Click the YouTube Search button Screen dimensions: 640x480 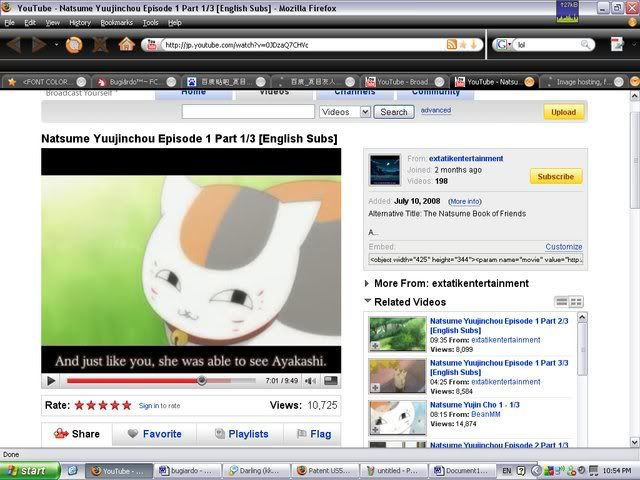(x=394, y=112)
